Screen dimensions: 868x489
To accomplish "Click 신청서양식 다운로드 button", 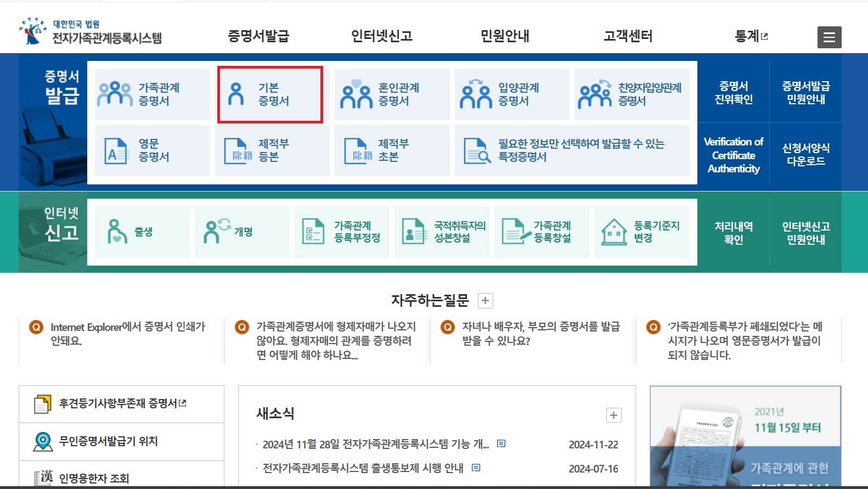I will tap(805, 155).
